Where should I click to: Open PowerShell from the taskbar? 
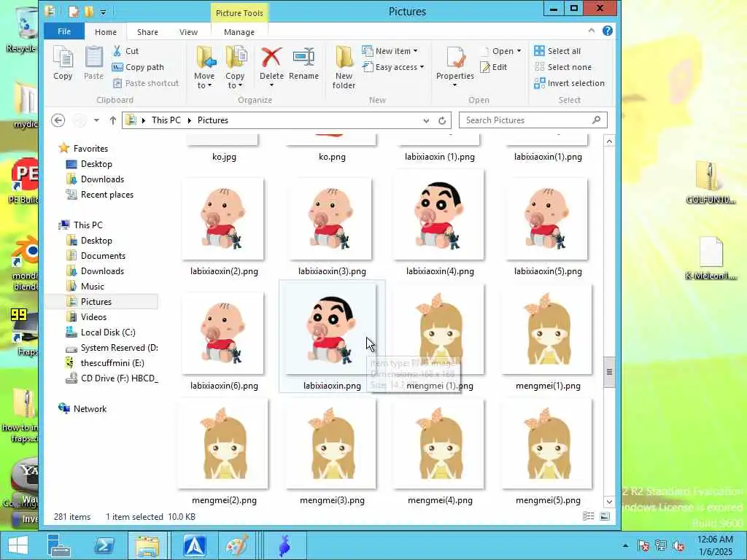click(x=104, y=545)
